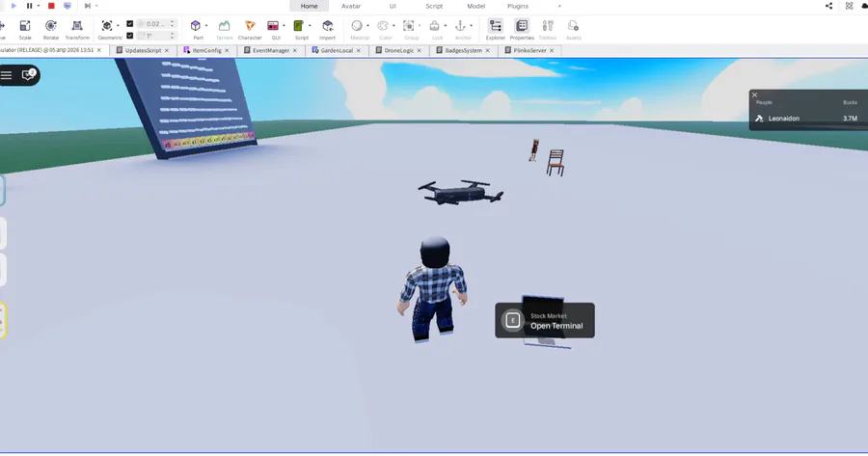Toggle client/server view monitor icon
This screenshot has height=456, width=868.
coord(67,6)
